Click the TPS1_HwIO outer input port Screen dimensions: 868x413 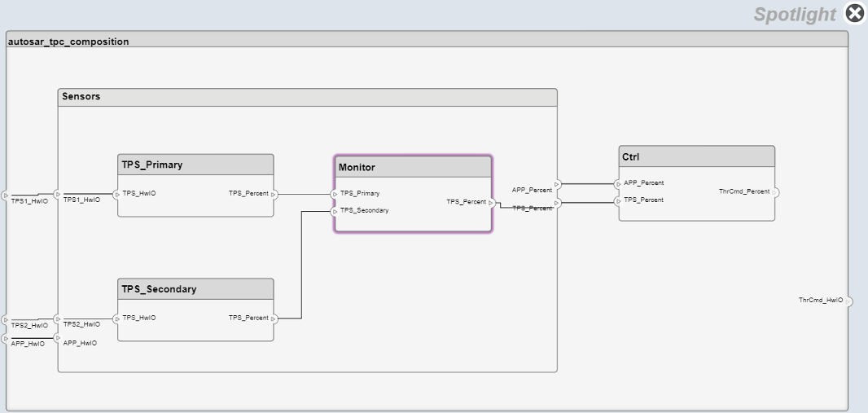pyautogui.click(x=6, y=196)
